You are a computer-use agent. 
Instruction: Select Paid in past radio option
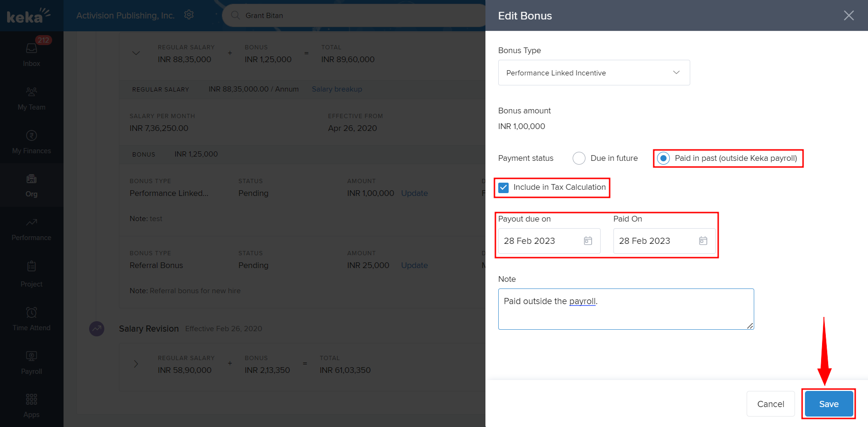(663, 158)
